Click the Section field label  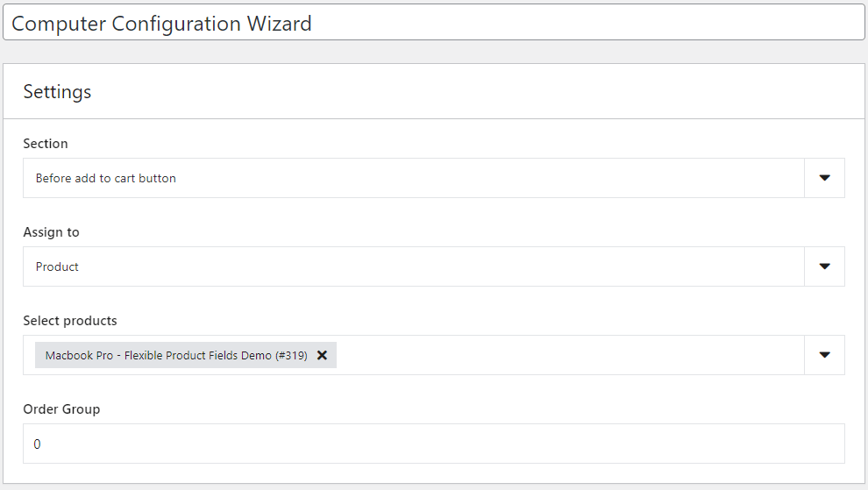(x=46, y=144)
